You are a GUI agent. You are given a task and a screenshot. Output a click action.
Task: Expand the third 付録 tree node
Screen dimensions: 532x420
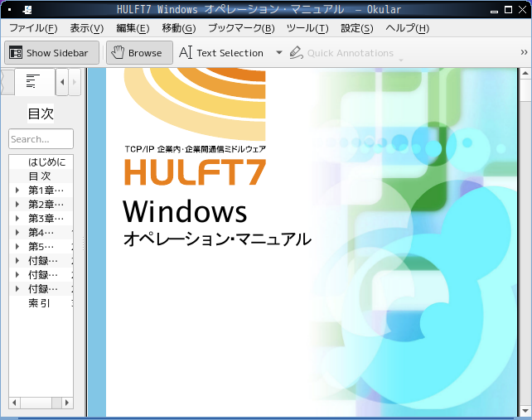[x=17, y=289]
